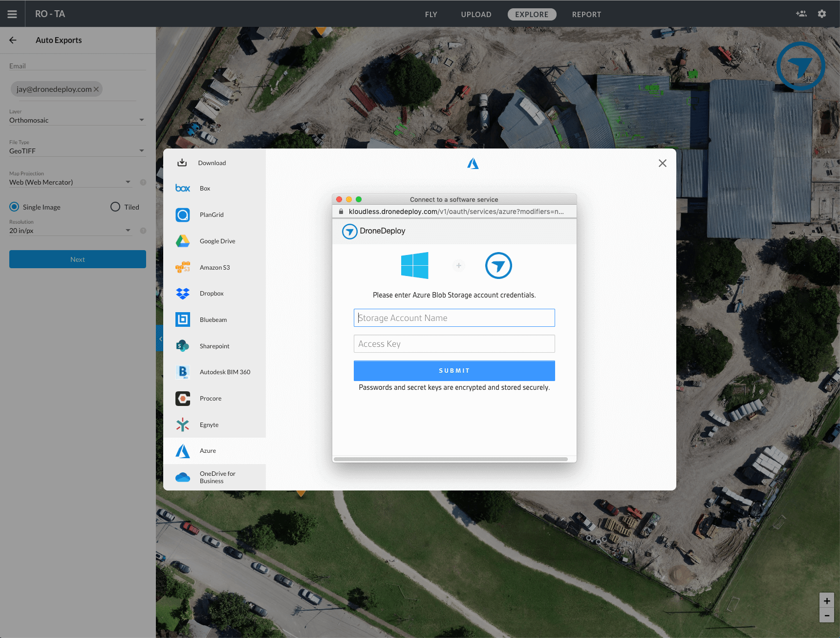The height and width of the screenshot is (638, 840).
Task: Switch to the EXPLORE tab
Action: (532, 14)
